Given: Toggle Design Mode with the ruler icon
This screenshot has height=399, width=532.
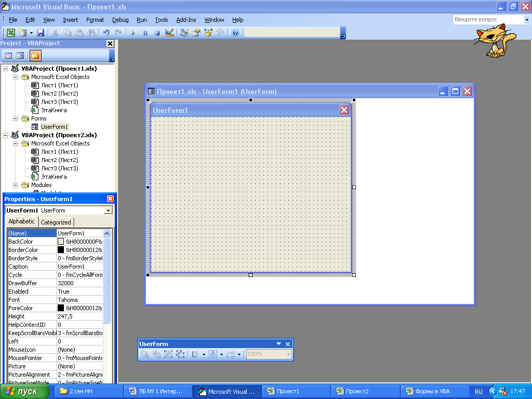Looking at the screenshot, I should click(169, 33).
